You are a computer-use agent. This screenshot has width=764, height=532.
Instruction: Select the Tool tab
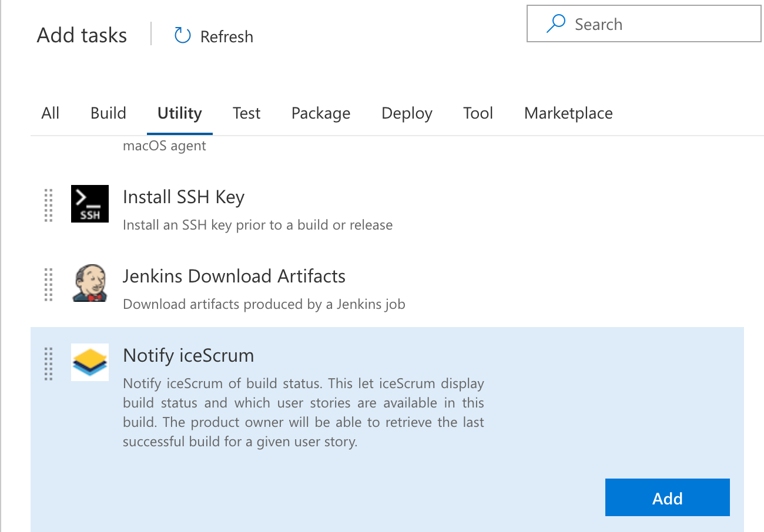478,113
